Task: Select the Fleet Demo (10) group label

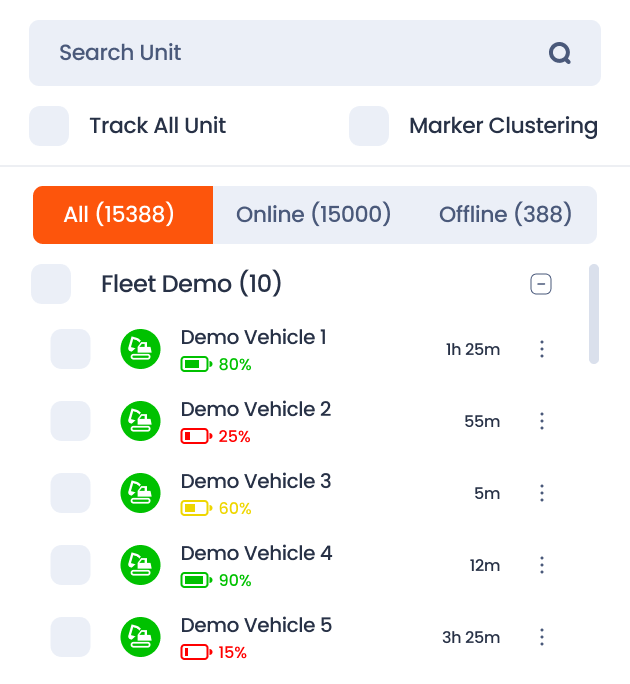Action: tap(191, 284)
